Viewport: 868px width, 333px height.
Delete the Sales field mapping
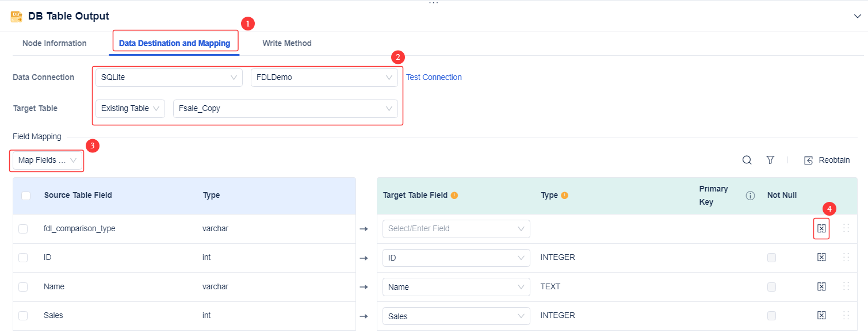coord(821,315)
